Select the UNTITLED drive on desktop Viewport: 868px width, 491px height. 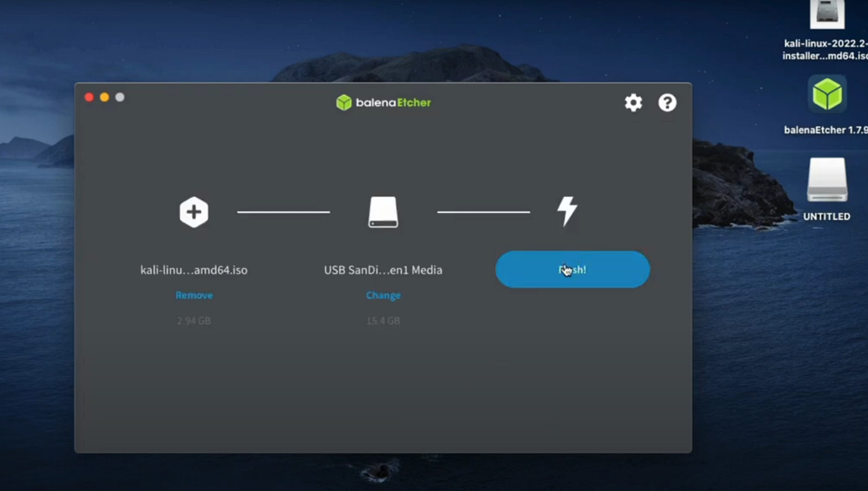pos(827,189)
